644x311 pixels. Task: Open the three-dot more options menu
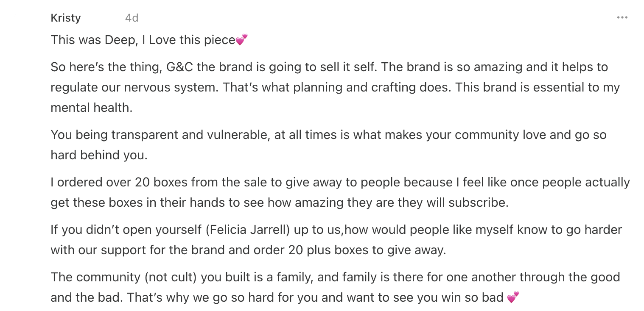point(622,18)
